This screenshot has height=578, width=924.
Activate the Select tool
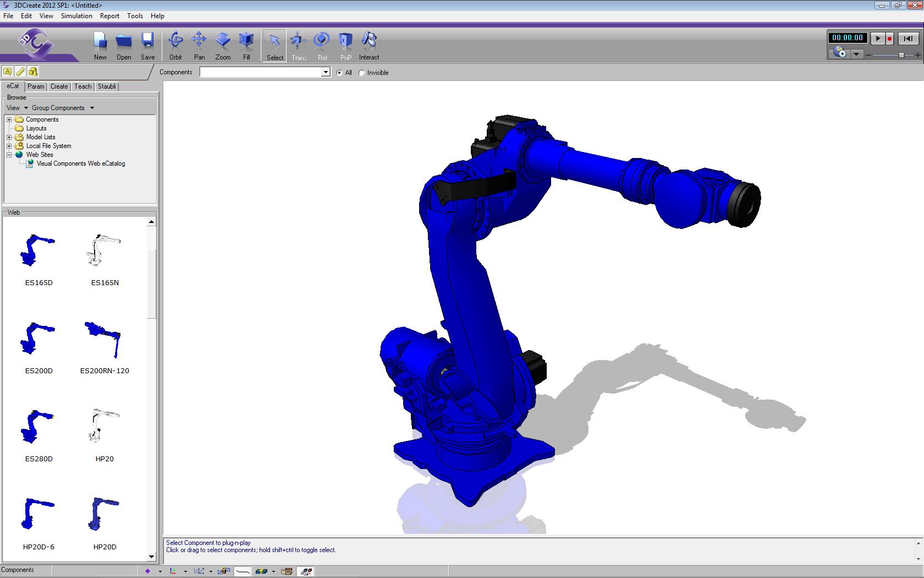[274, 46]
